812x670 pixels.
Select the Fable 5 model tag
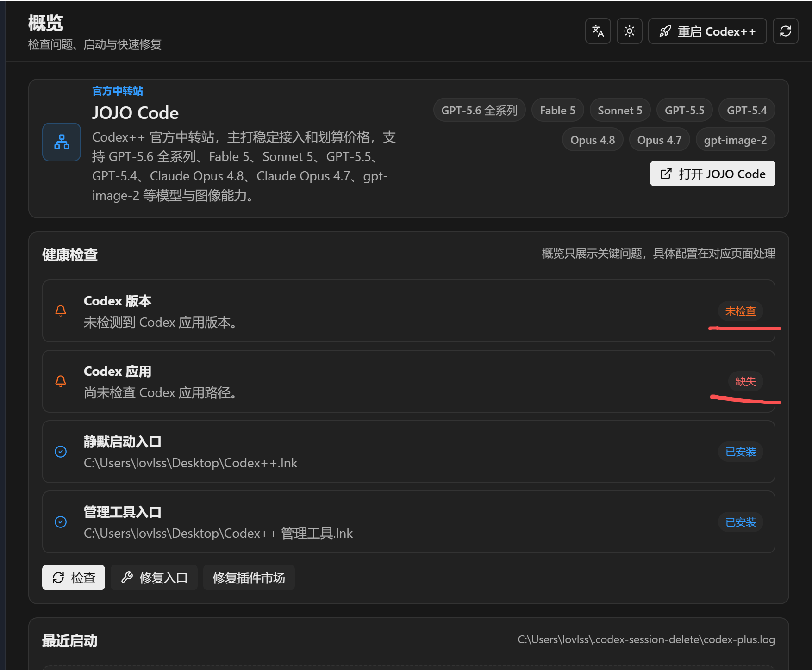pyautogui.click(x=557, y=110)
